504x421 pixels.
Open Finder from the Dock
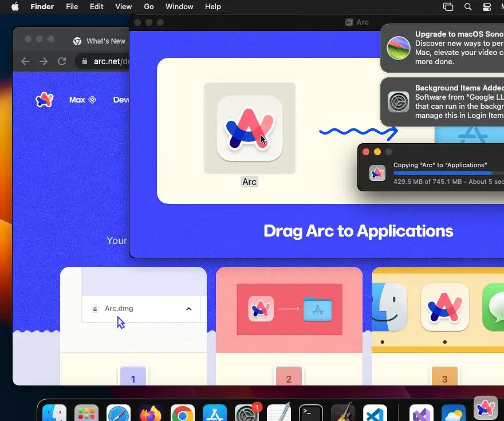point(54,413)
